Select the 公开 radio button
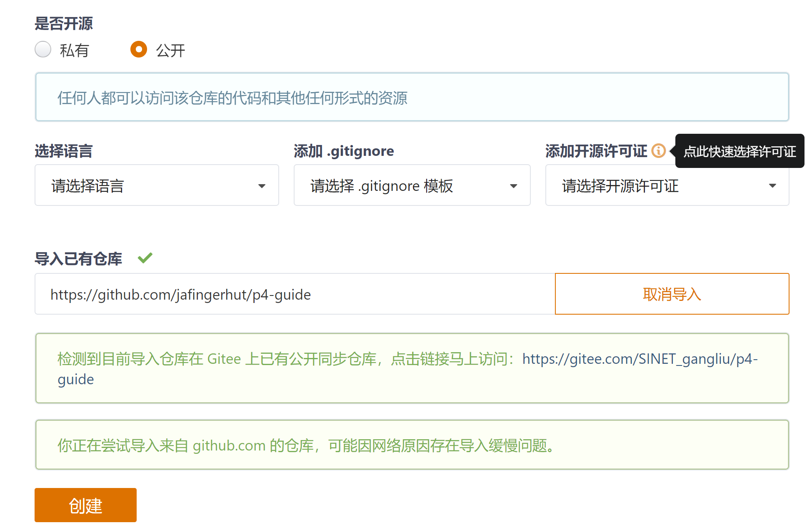This screenshot has height=528, width=812. (139, 49)
